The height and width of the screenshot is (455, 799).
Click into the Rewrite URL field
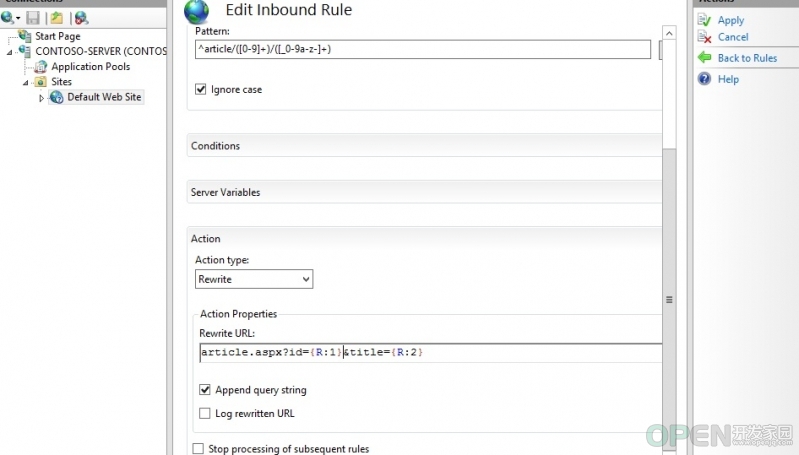(431, 353)
